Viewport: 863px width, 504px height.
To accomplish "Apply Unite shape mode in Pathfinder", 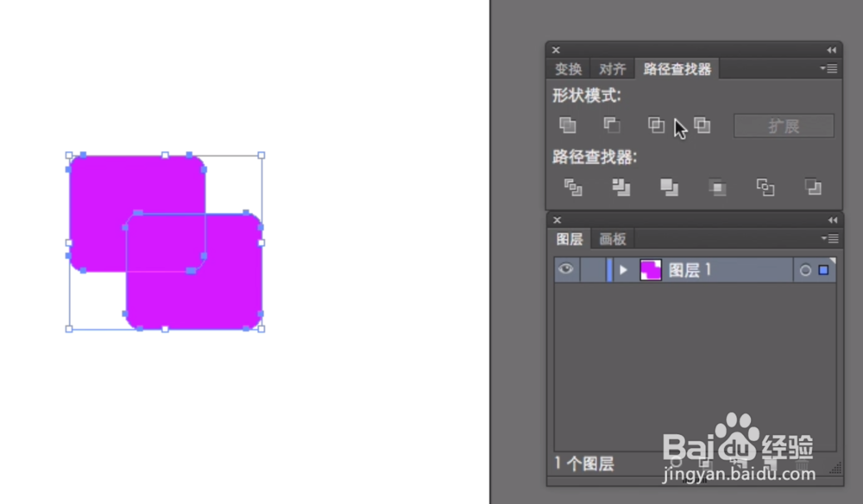I will (x=568, y=125).
